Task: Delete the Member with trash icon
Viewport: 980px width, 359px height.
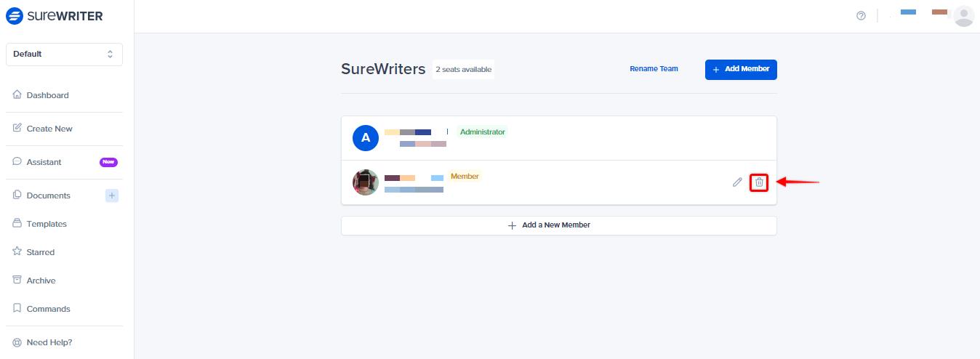Action: pos(759,182)
